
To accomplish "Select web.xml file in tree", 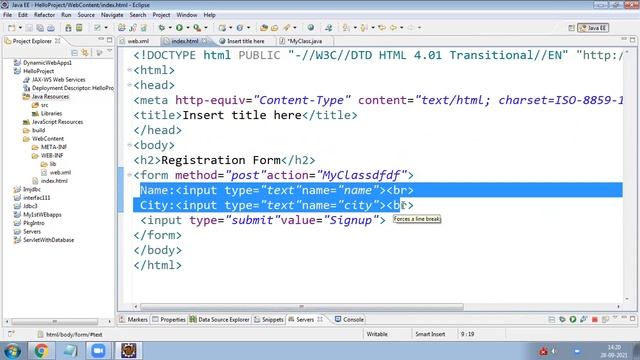I will click(60, 172).
